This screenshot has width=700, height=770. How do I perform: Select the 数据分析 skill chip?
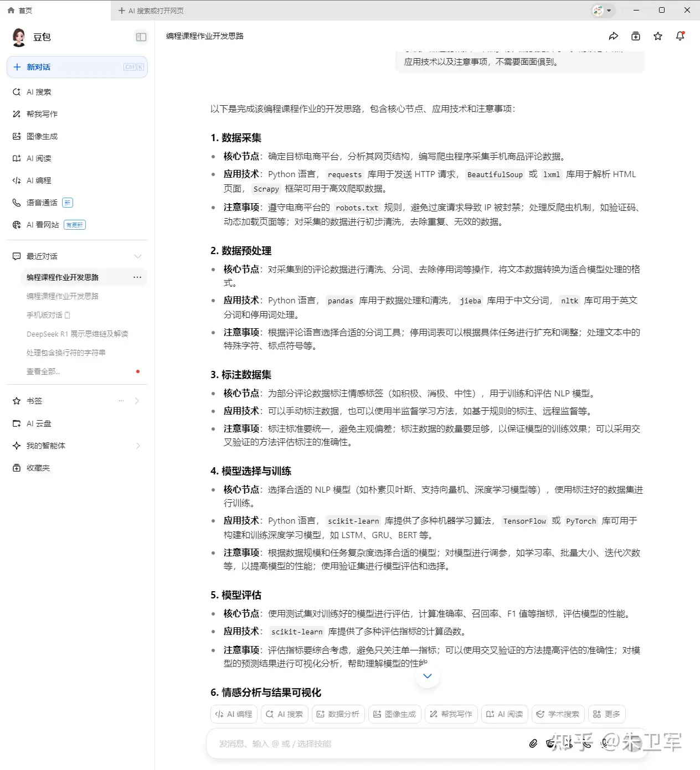coord(338,714)
